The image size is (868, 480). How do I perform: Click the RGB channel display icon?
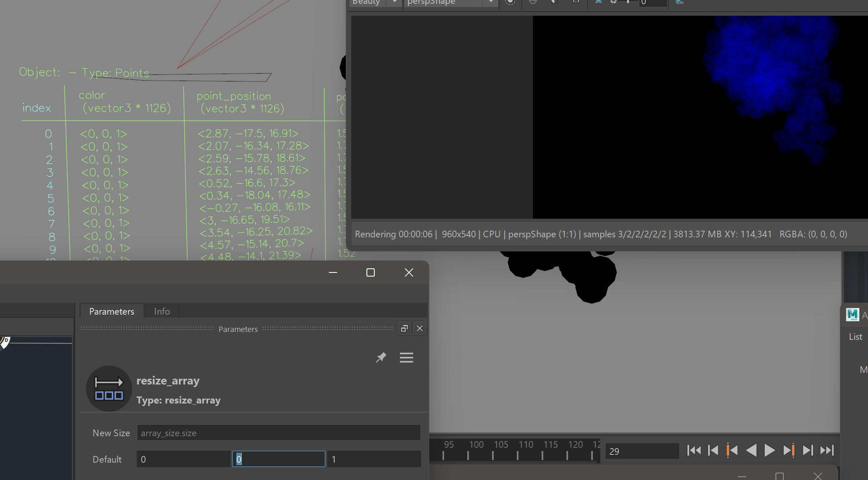pos(532,1)
